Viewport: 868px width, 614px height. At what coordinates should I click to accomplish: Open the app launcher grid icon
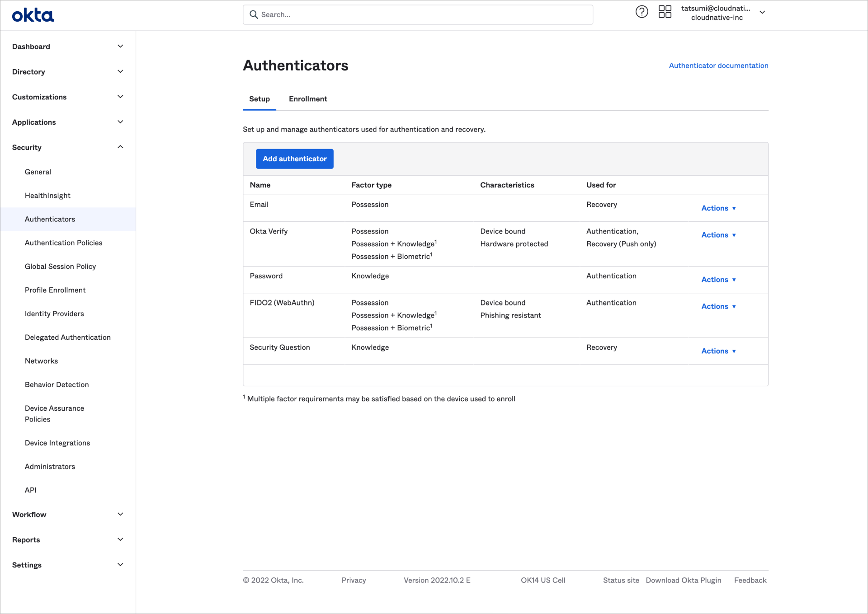click(665, 12)
